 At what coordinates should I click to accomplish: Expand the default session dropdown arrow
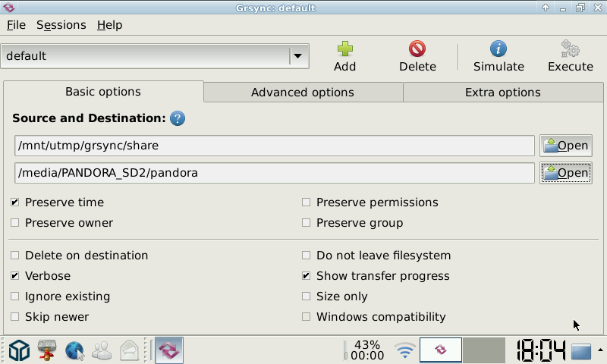pos(297,56)
